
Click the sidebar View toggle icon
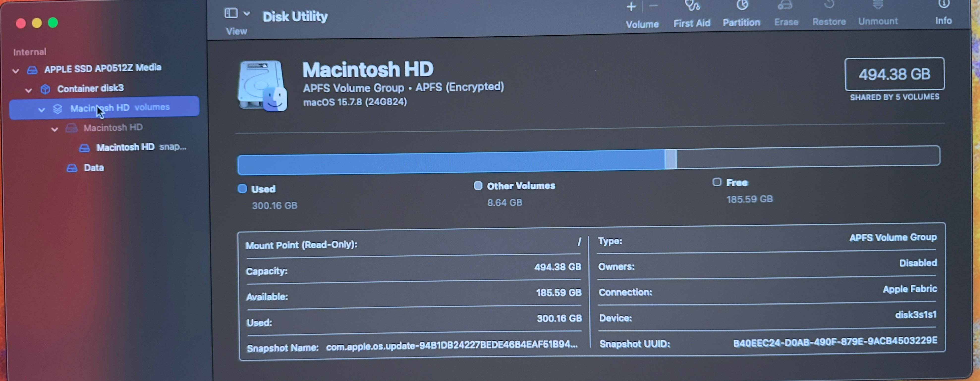point(231,13)
